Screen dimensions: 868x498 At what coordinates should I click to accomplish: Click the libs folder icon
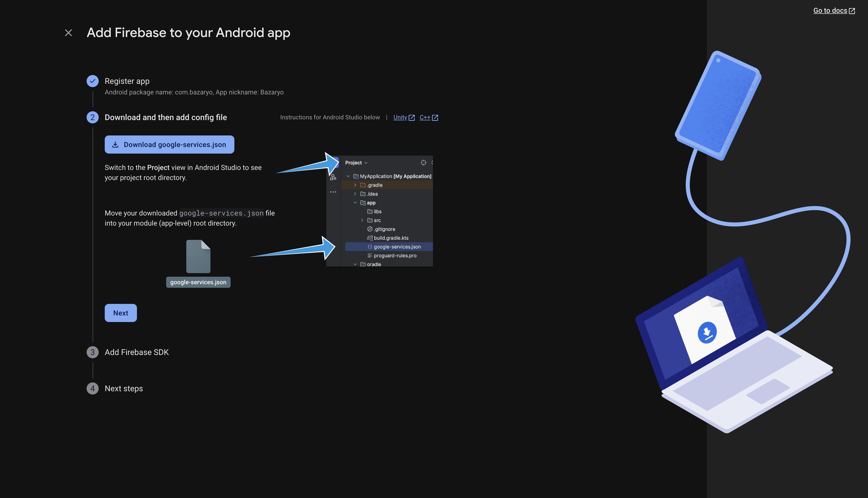(x=370, y=212)
